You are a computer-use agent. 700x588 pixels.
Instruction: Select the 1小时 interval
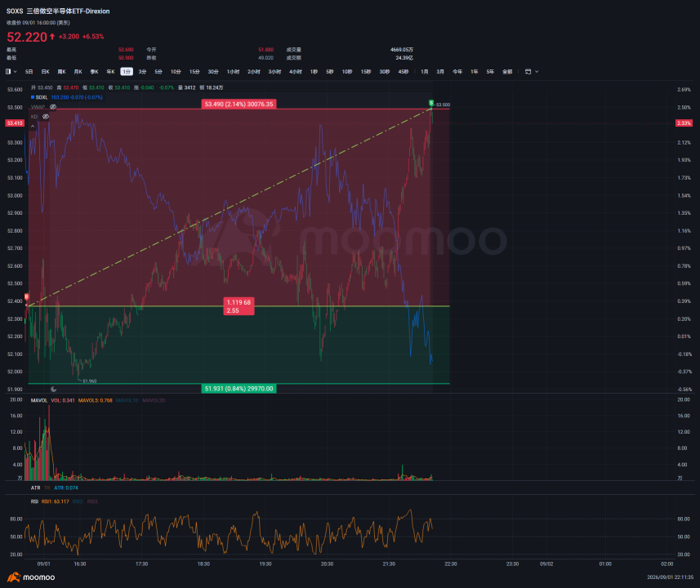(x=233, y=71)
